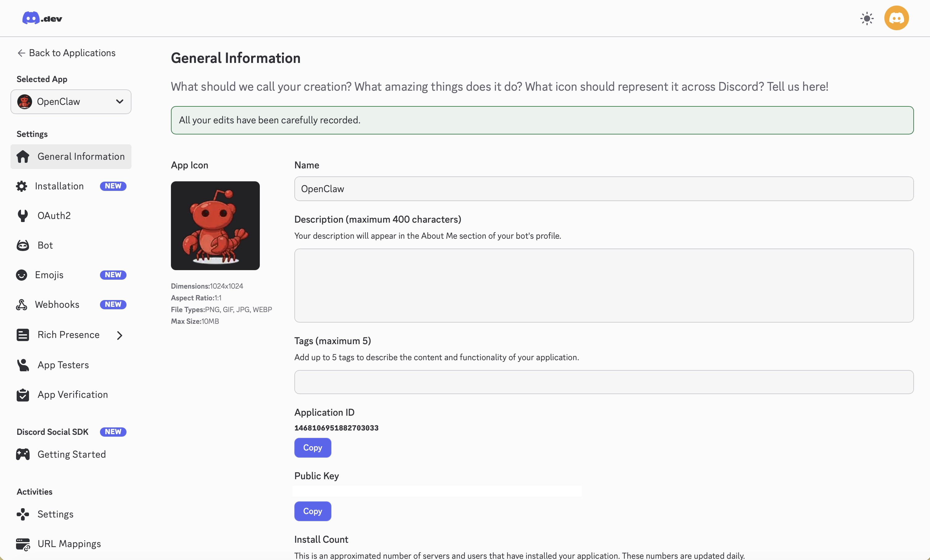This screenshot has height=560, width=930.
Task: Copy the Public Key
Action: click(x=313, y=511)
